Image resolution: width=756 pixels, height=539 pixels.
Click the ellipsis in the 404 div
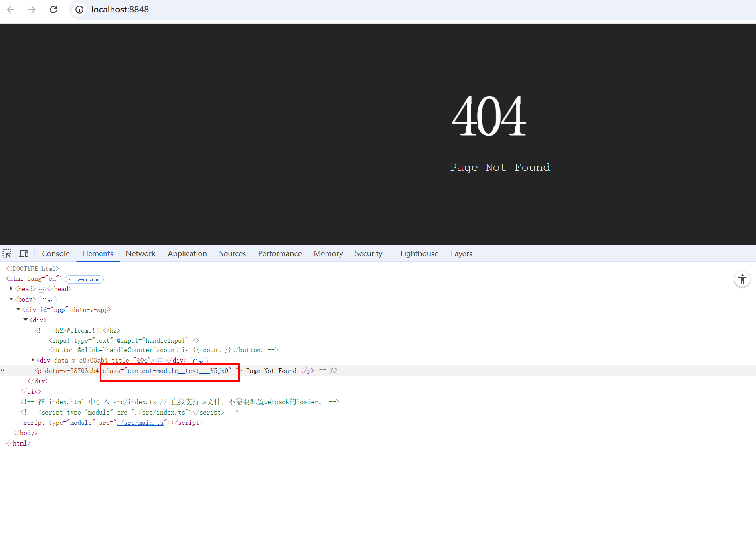(x=160, y=361)
